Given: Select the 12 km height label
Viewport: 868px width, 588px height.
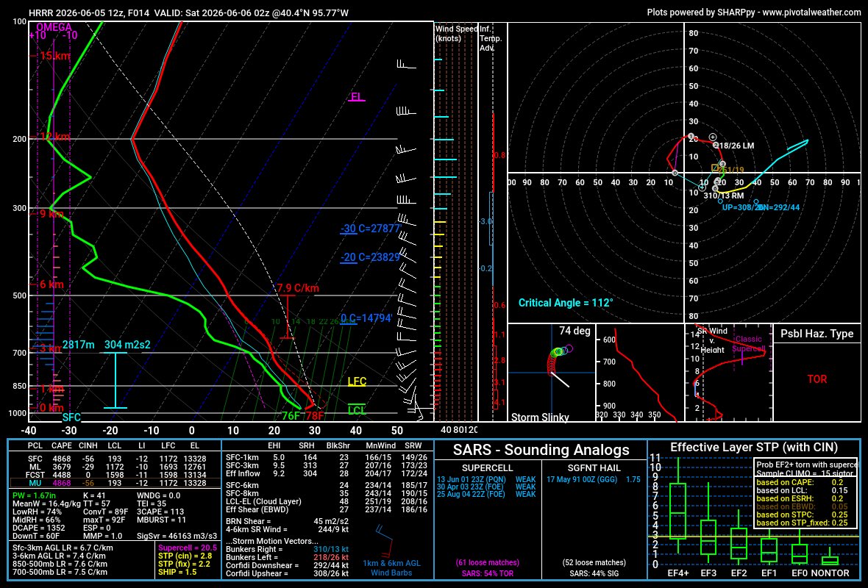Looking at the screenshot, I should tap(54, 137).
